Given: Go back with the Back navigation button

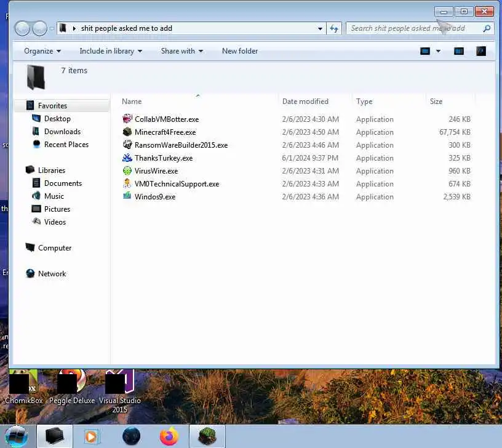Looking at the screenshot, I should pyautogui.click(x=22, y=28).
